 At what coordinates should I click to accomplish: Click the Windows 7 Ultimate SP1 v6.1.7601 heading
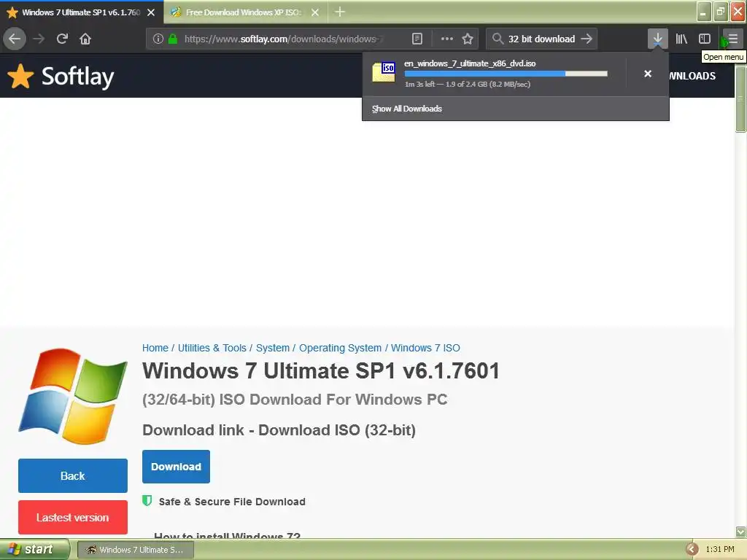[x=321, y=371]
